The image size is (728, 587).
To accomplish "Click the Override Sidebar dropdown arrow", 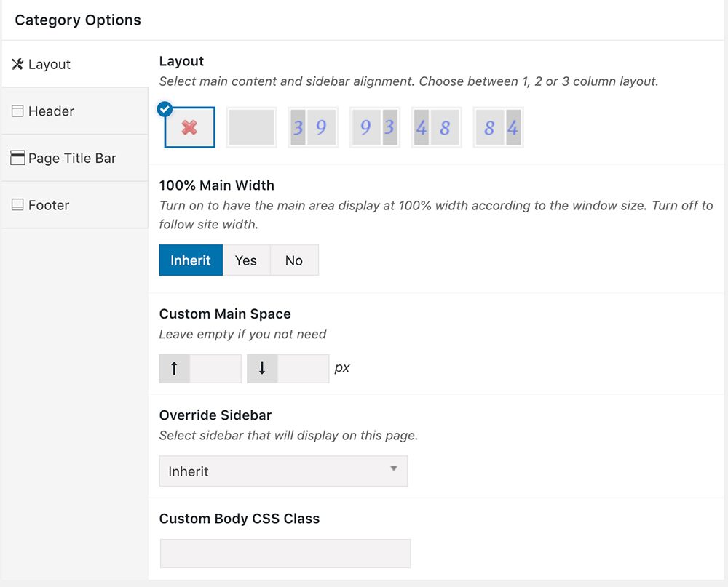I will (394, 469).
